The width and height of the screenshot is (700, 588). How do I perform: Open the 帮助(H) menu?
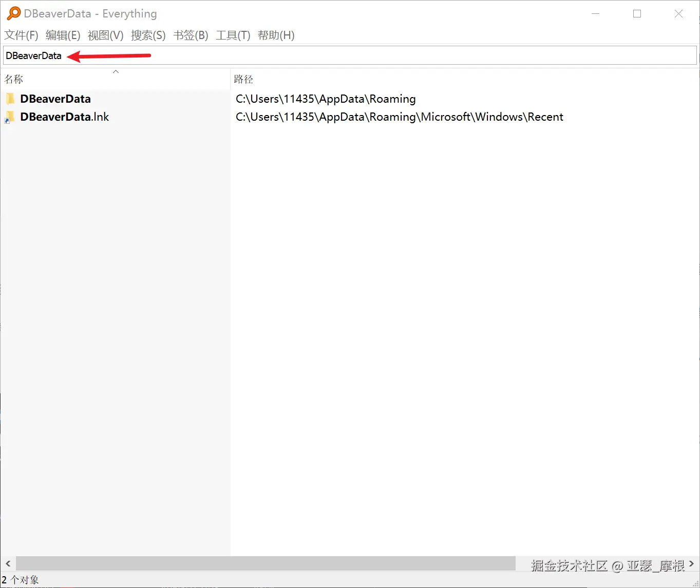point(276,35)
